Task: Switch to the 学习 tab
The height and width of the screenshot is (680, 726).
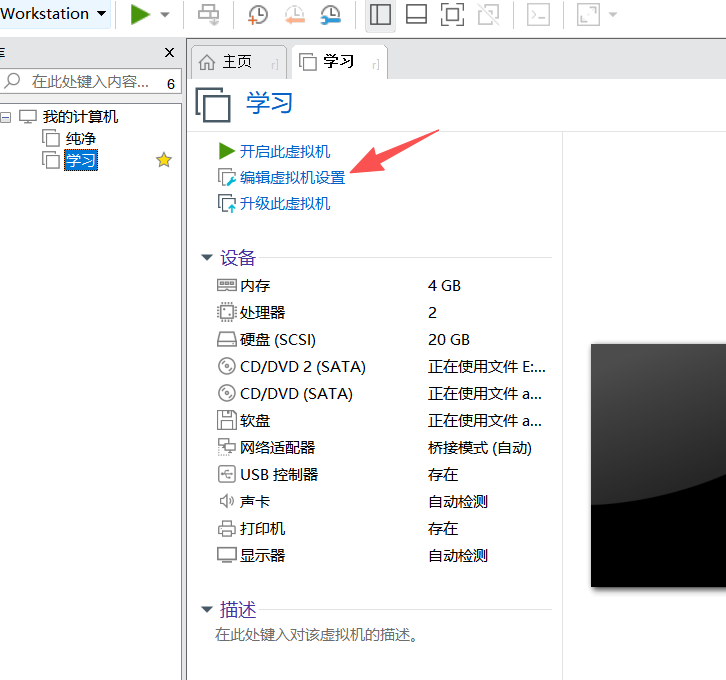Action: point(338,61)
